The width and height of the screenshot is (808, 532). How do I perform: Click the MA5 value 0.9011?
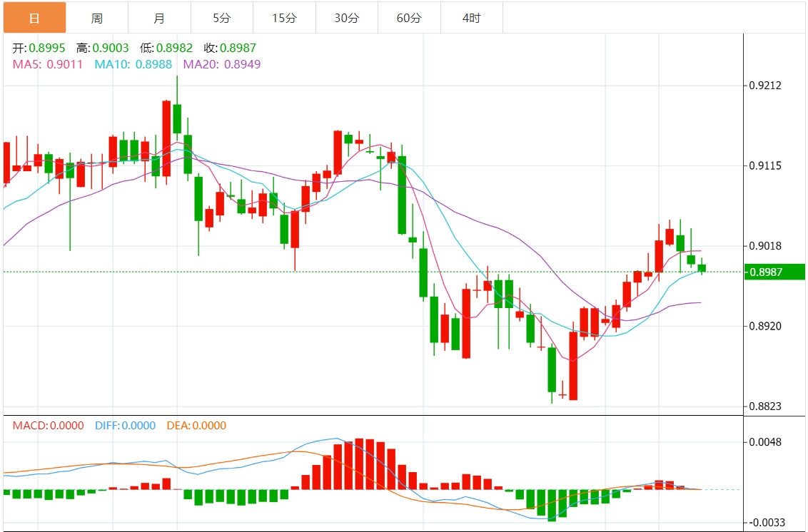tap(65, 64)
